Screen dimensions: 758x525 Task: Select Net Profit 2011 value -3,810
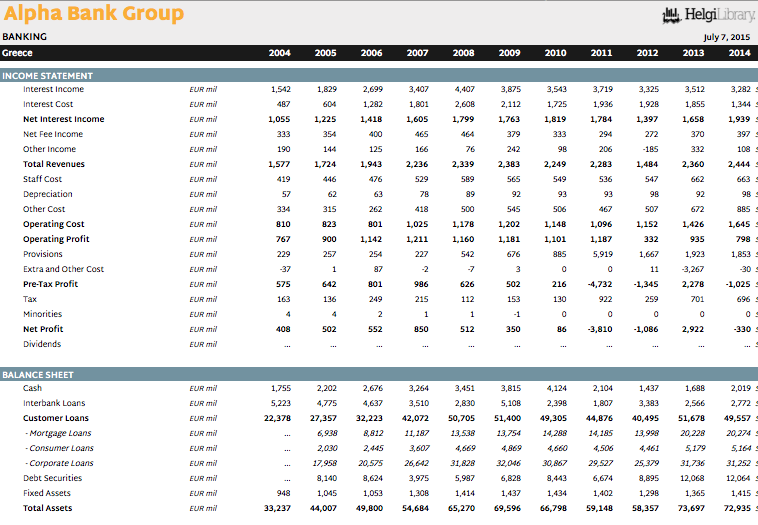600,329
